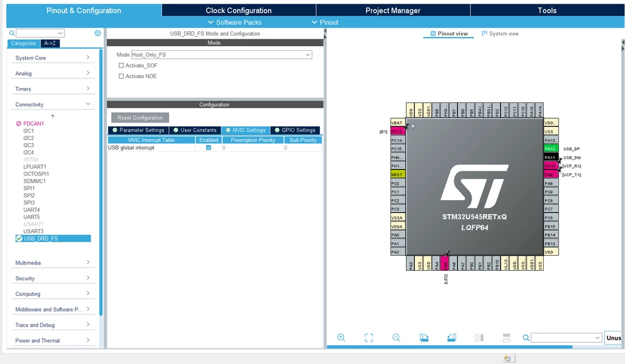The width and height of the screenshot is (625, 364).
Task: Select FDCAN1 in the peripheral list
Action: [34, 124]
